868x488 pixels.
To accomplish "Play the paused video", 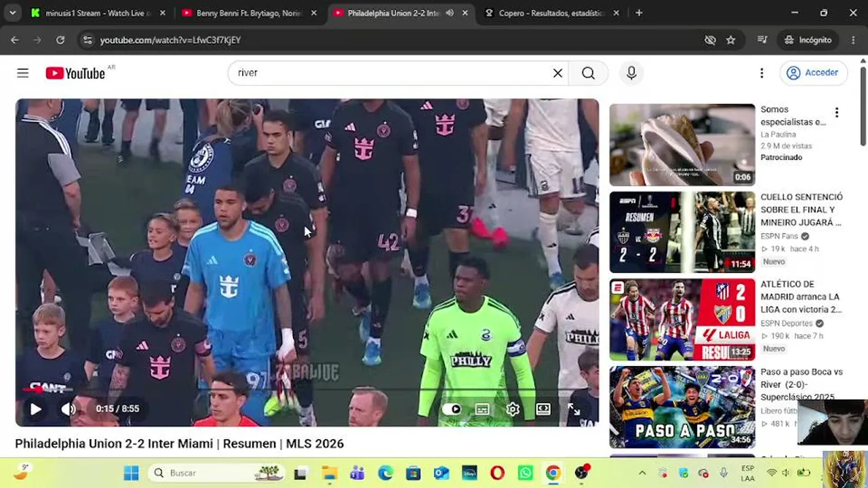I will click(35, 409).
